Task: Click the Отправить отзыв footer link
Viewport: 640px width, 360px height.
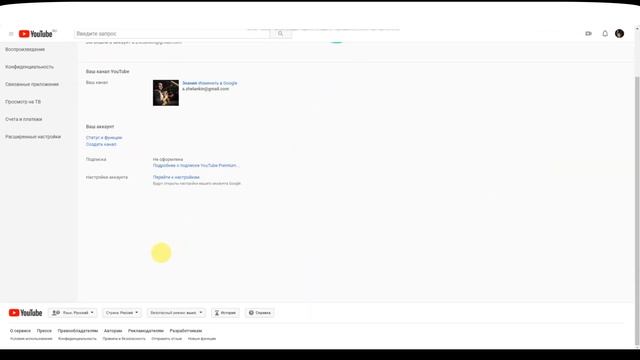Action: click(167, 339)
